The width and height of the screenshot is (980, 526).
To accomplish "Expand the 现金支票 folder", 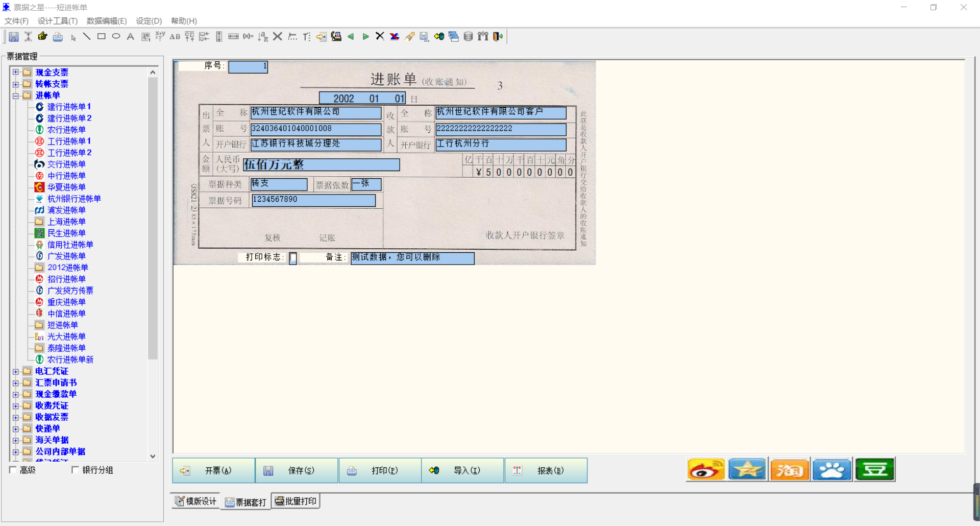I will 15,73.
